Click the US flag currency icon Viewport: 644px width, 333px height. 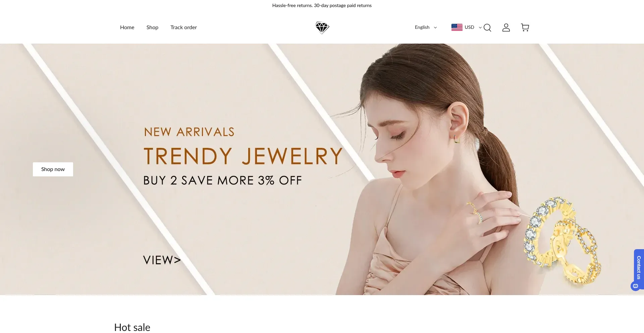click(x=457, y=27)
